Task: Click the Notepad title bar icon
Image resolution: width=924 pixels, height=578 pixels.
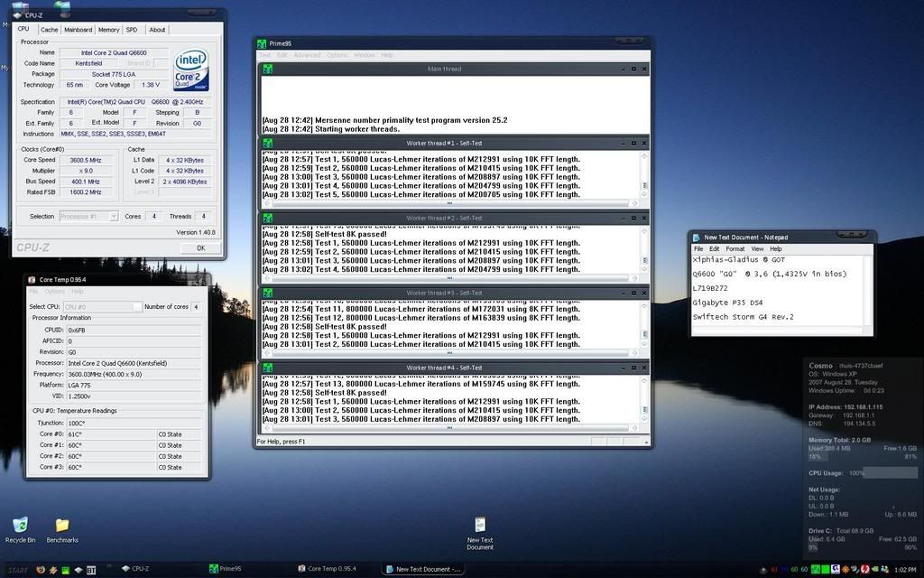Action: click(x=696, y=238)
